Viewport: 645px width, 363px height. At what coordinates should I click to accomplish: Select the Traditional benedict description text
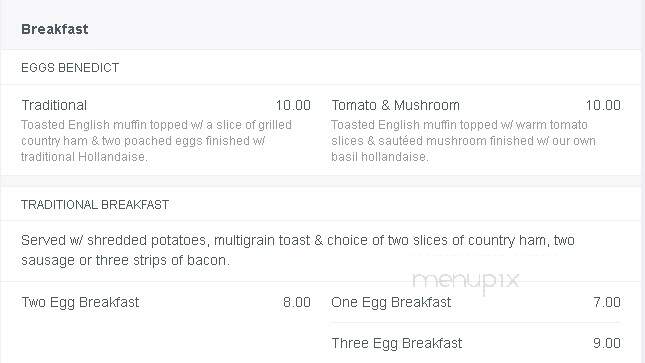[156, 140]
